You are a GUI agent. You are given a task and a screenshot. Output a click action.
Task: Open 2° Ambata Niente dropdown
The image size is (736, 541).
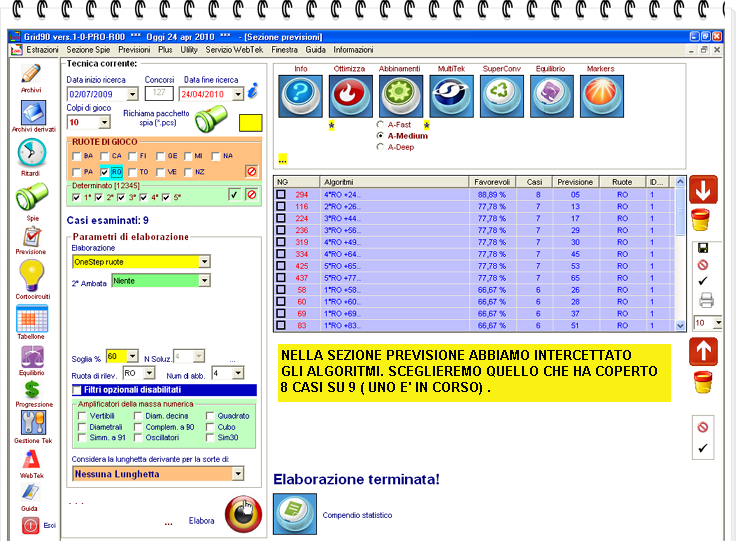pos(204,281)
